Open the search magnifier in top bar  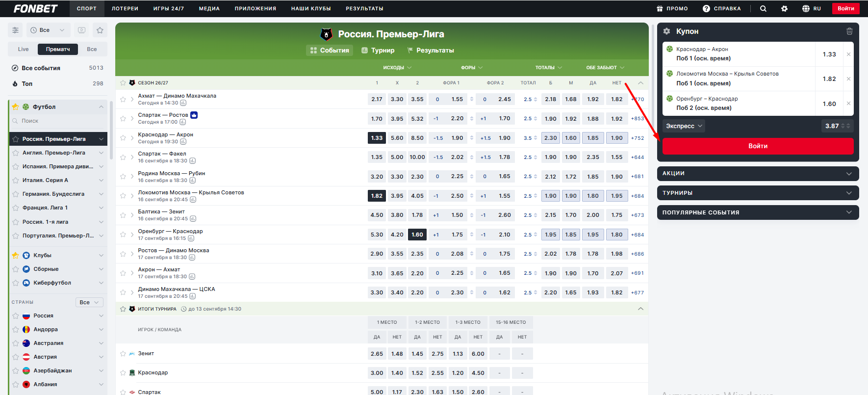[763, 8]
